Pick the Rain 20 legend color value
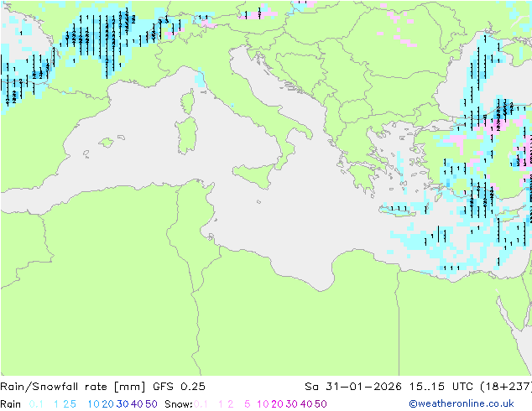 (108, 404)
